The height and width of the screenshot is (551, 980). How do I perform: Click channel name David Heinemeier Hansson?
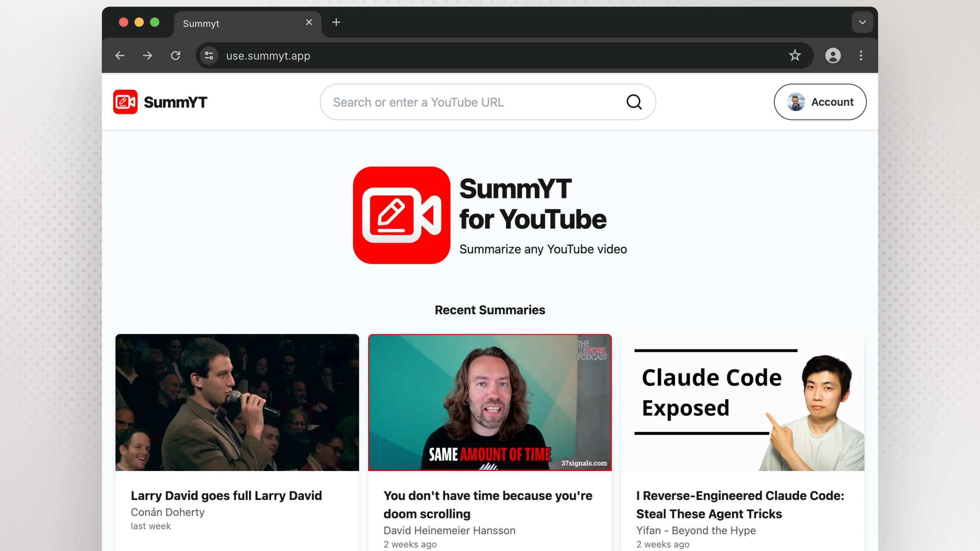tap(449, 531)
